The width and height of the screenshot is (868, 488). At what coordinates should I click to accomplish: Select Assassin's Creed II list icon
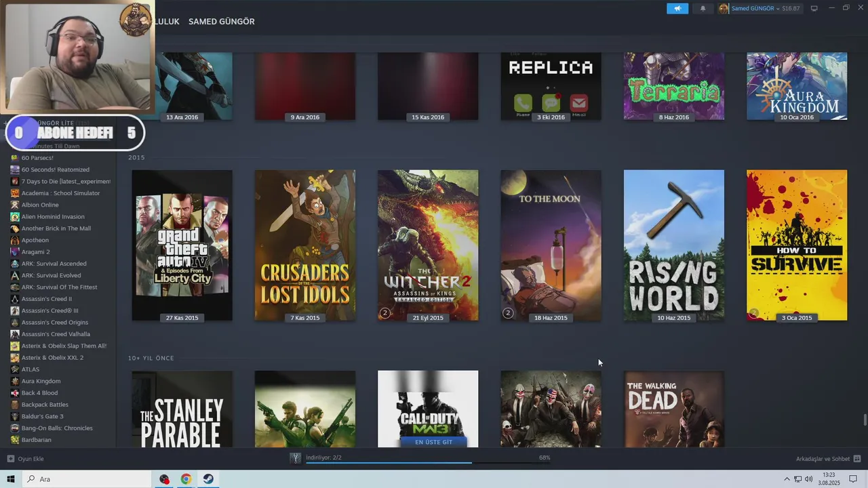click(x=15, y=299)
